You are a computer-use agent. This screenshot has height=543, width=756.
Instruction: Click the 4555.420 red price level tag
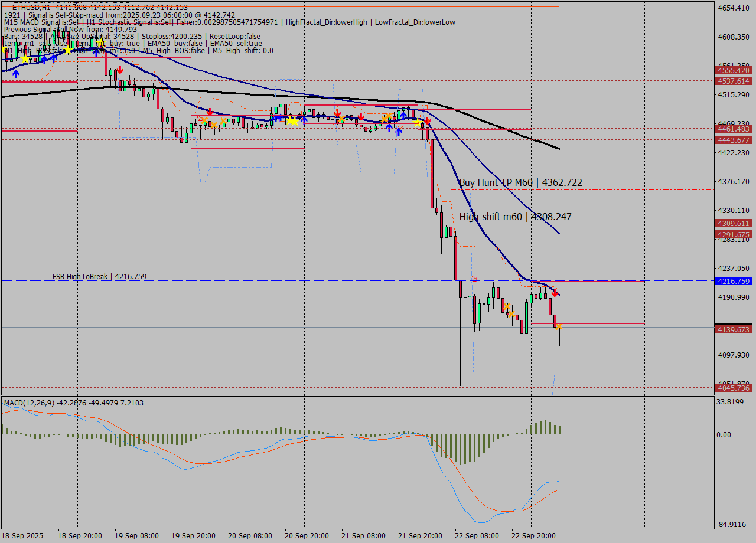[x=733, y=70]
